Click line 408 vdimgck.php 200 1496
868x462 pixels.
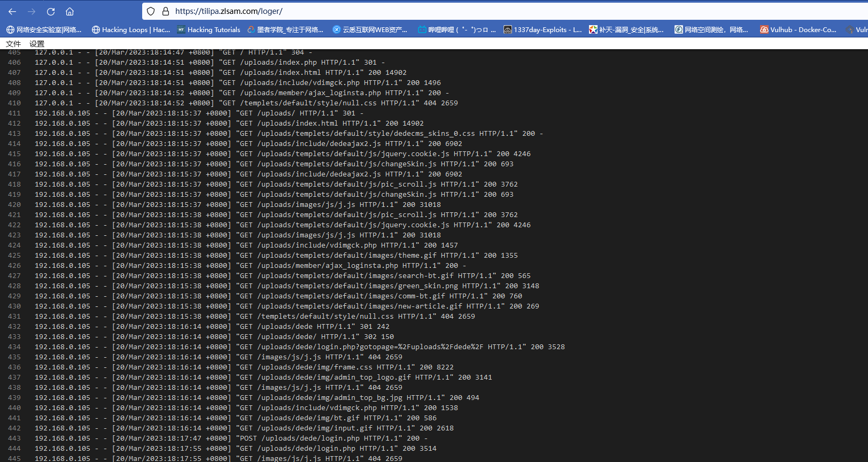[238, 83]
